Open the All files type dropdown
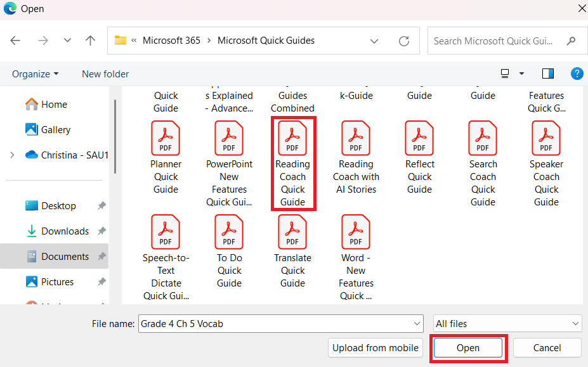 [x=507, y=323]
